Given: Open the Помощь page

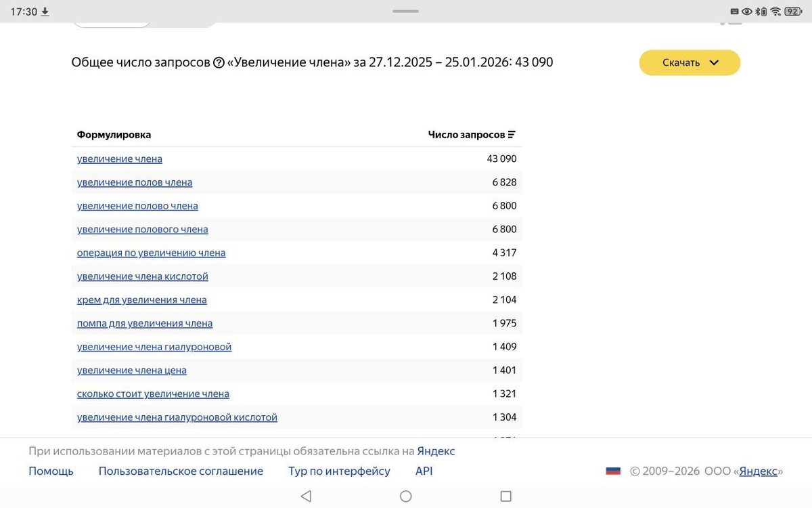Looking at the screenshot, I should 50,471.
